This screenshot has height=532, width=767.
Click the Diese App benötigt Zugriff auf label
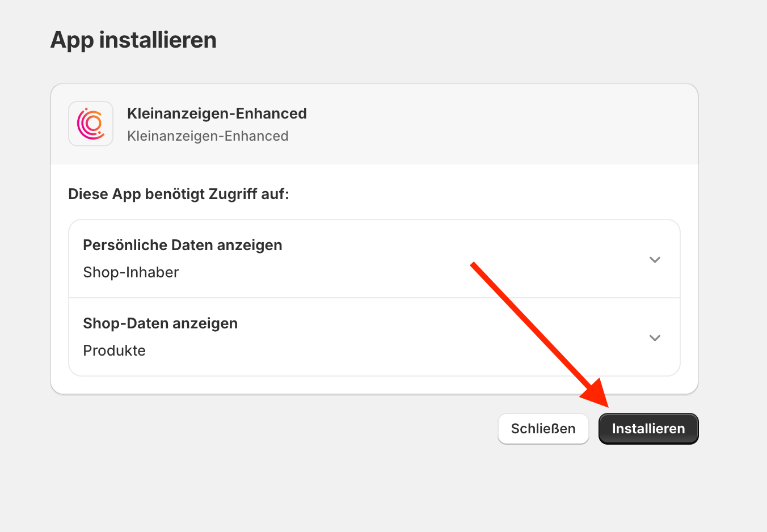click(179, 195)
